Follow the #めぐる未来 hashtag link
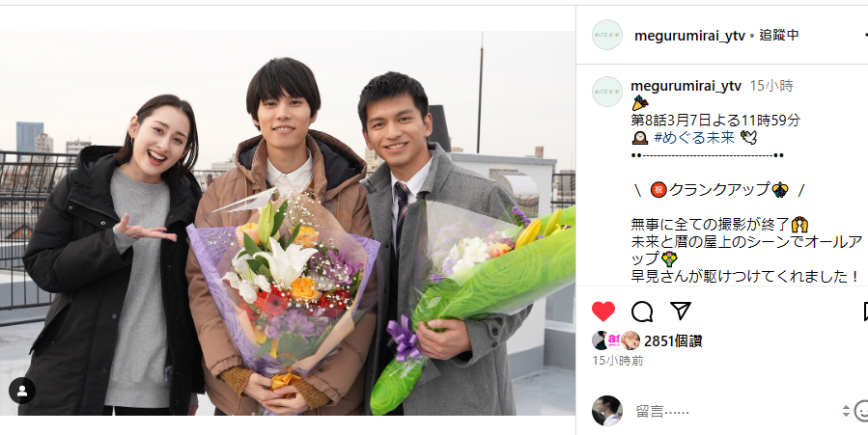 [694, 137]
